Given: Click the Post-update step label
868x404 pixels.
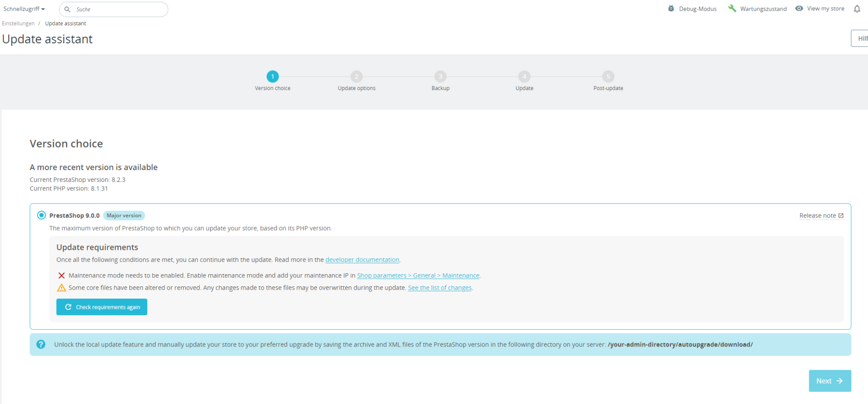Looking at the screenshot, I should pos(608,88).
